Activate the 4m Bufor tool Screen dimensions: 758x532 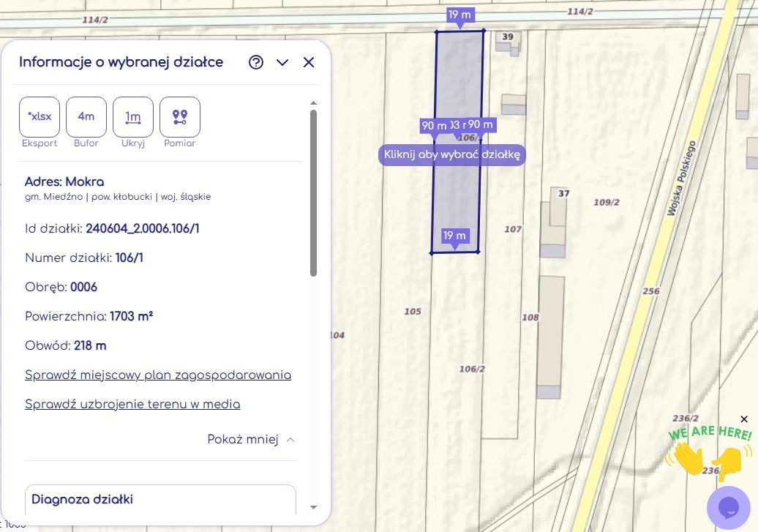[86, 116]
